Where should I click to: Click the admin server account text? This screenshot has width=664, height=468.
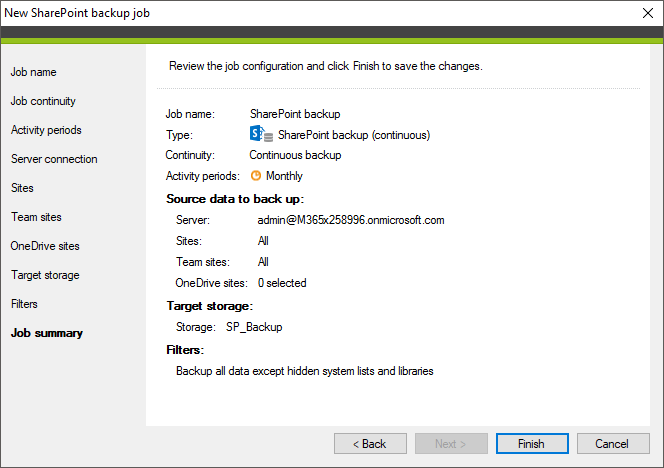click(x=351, y=220)
